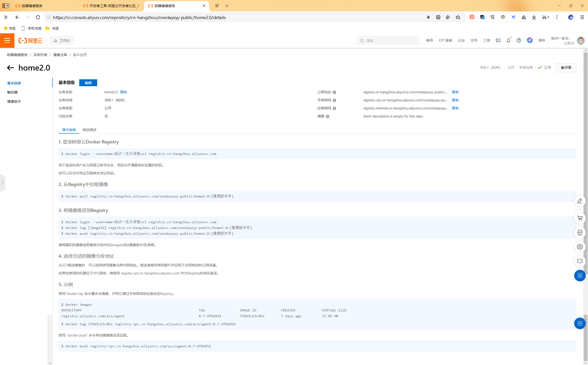Open the Cloud Shell terminal icon
This screenshot has width=588, height=365.
[x=498, y=40]
